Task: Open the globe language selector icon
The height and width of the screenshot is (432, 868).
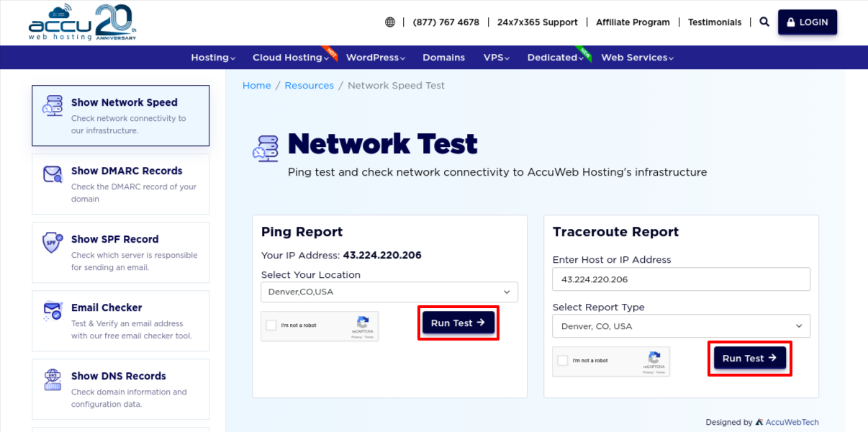Action: (390, 22)
